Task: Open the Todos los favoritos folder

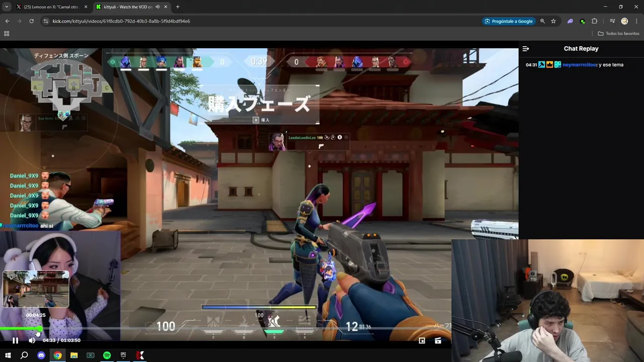Action: (x=618, y=34)
